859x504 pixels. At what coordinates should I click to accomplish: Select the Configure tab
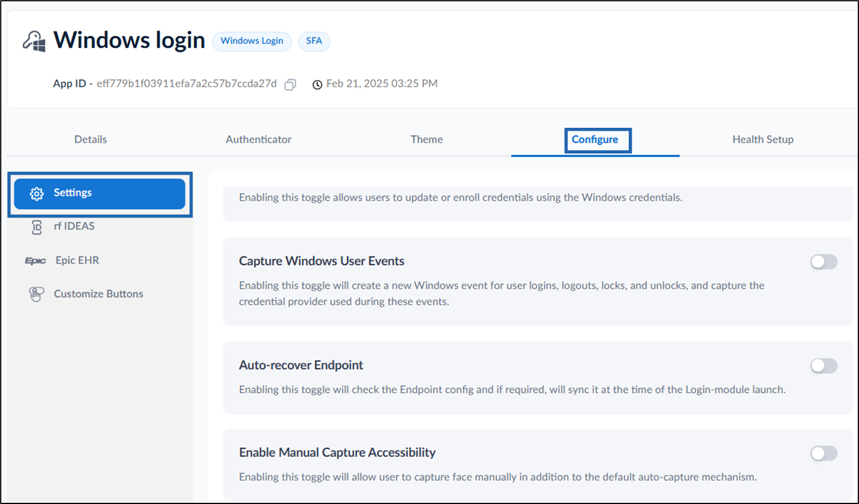(595, 139)
